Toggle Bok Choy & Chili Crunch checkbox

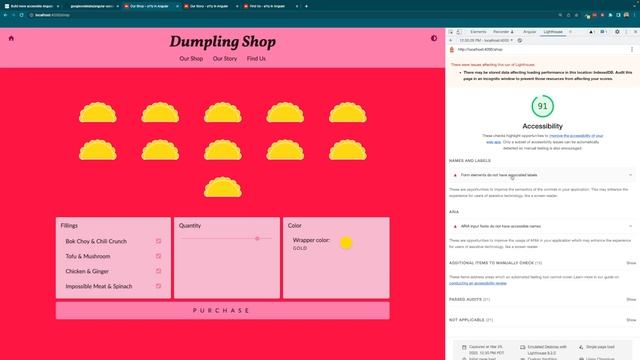(158, 241)
